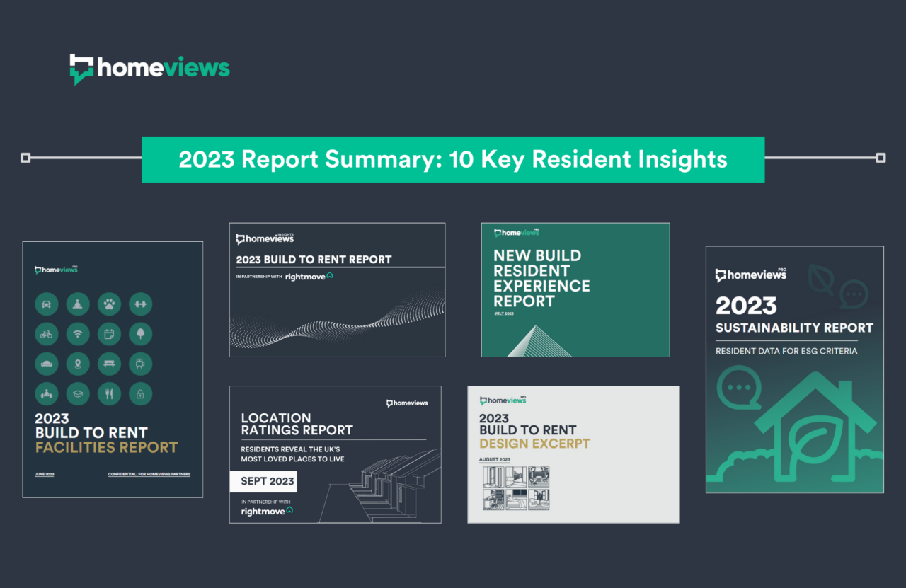906x588 pixels.
Task: Open the New Build Resident Experience Report cover
Action: pyautogui.click(x=575, y=289)
